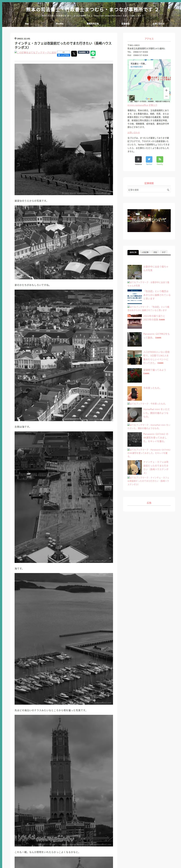Click the 2022.12.01 post date
The width and height of the screenshot is (181, 868).
point(24,38)
